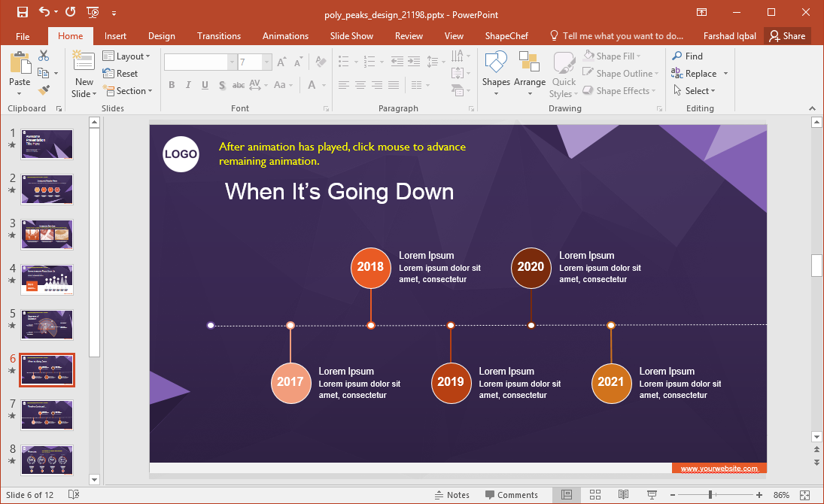Open the Arrange tool in Drawing group

click(530, 75)
